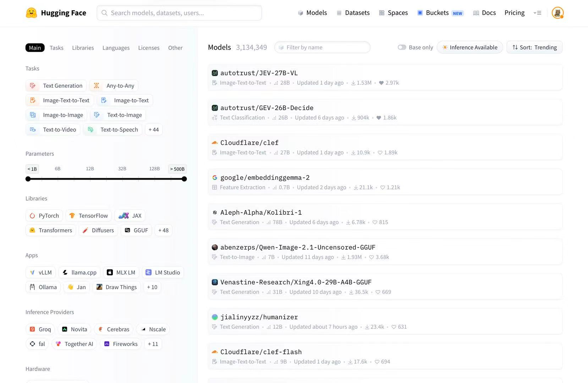Show the +11 more inference providers

(x=153, y=344)
